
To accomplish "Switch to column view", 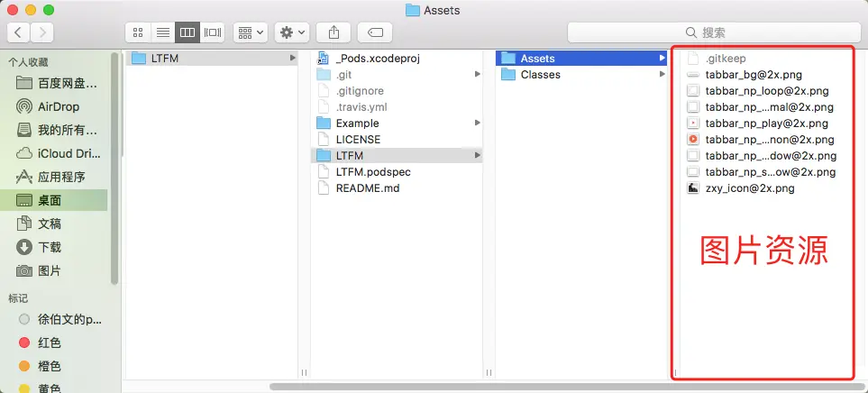I will pyautogui.click(x=187, y=32).
